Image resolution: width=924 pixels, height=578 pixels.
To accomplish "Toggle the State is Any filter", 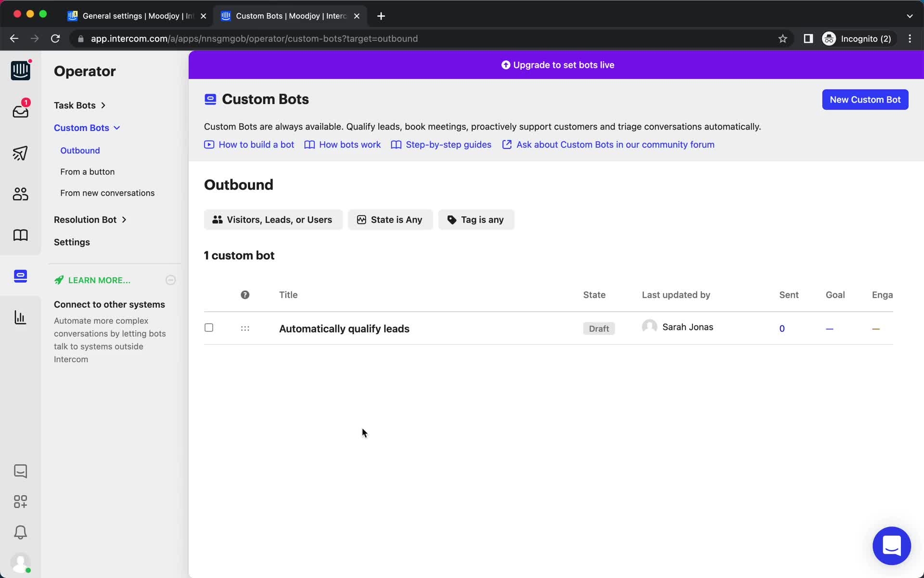I will tap(390, 220).
